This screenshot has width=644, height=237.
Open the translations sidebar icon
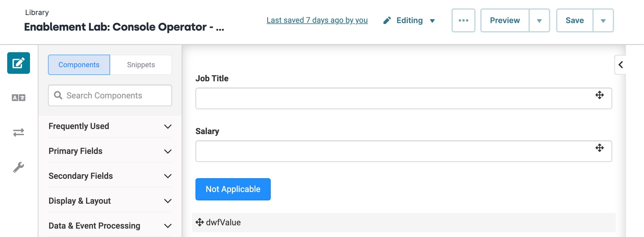[19, 98]
